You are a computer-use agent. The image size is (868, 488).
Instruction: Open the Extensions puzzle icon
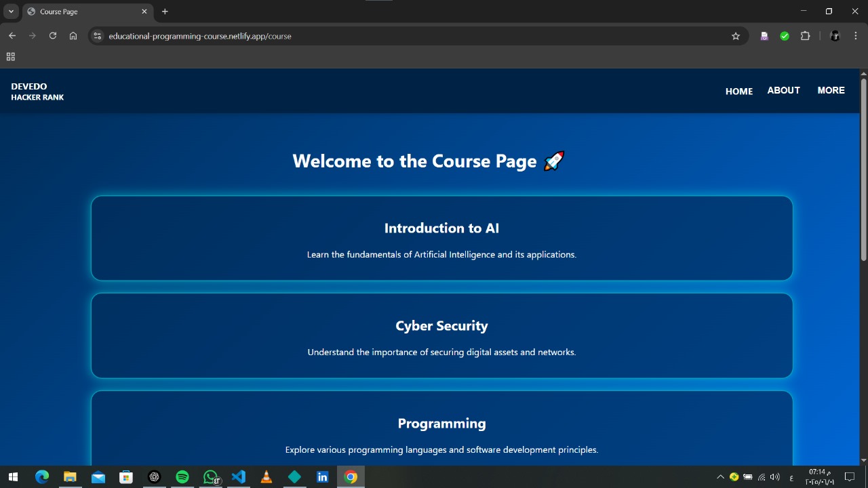coord(805,36)
